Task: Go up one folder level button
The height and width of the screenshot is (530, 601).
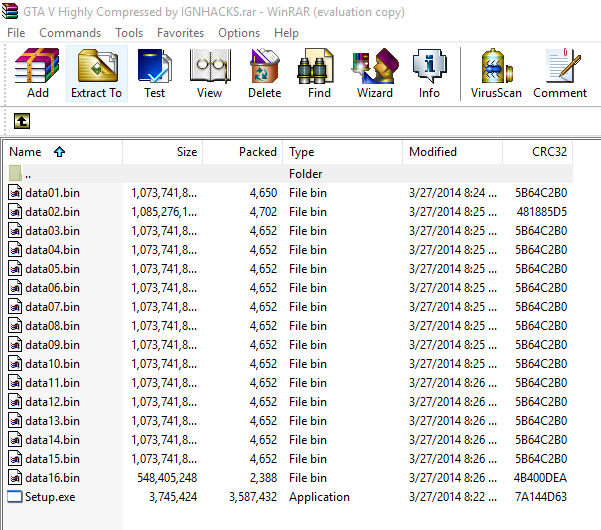Action: [x=22, y=121]
